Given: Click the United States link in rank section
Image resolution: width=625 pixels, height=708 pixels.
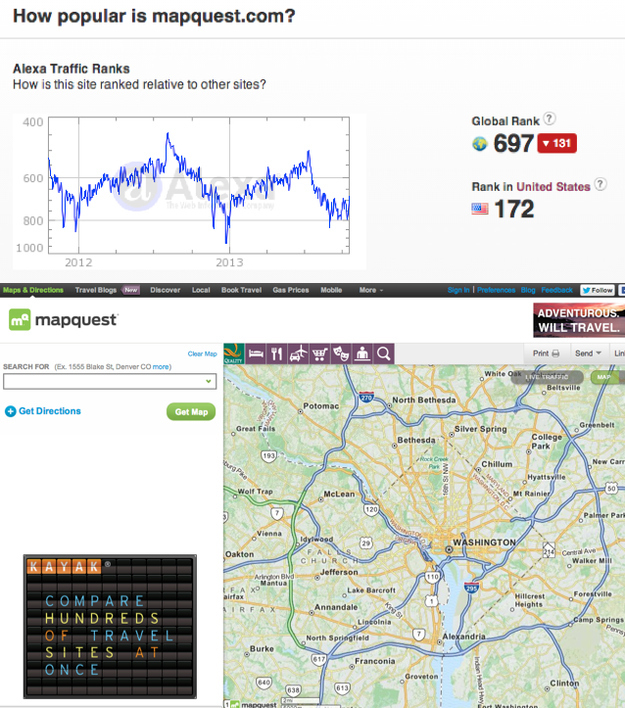Looking at the screenshot, I should [x=553, y=186].
